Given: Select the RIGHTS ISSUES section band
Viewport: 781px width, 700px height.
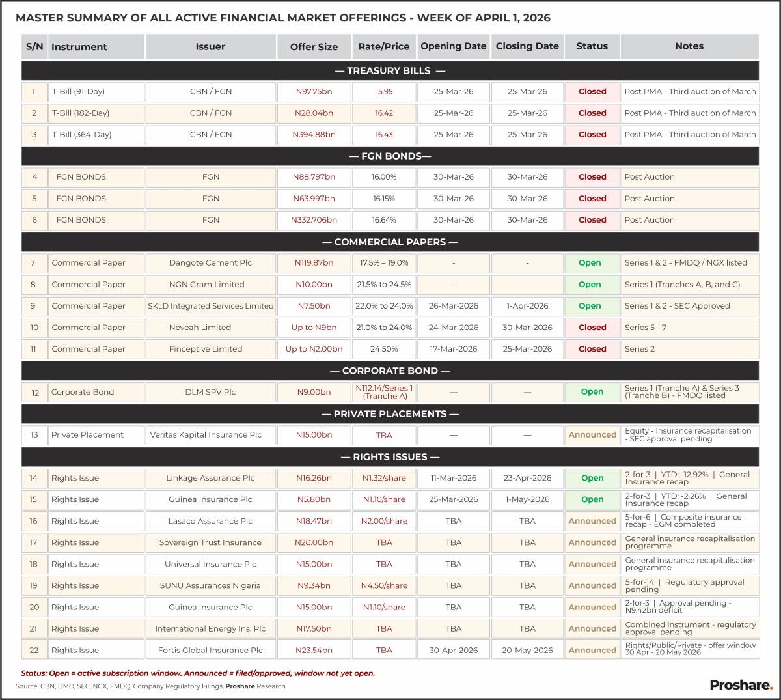Looking at the screenshot, I should pos(390,457).
